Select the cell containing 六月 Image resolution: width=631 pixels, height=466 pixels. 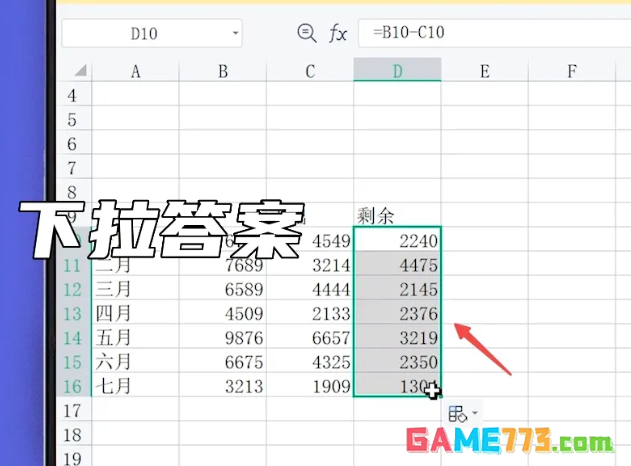(x=135, y=362)
